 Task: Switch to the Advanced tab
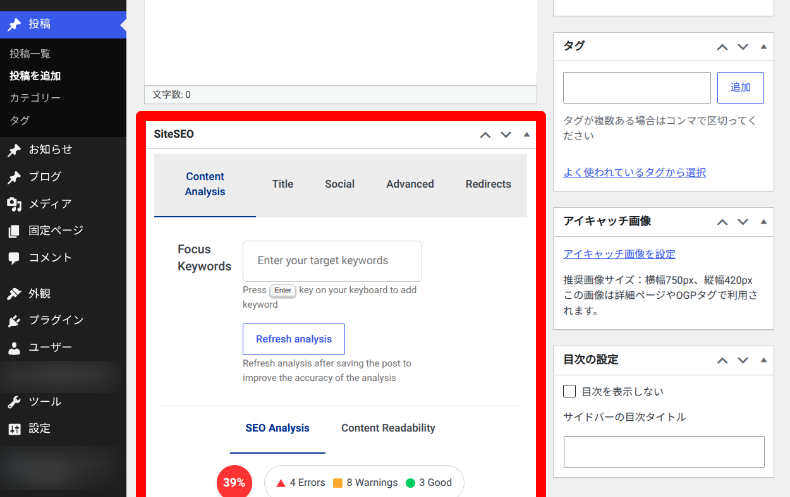coord(410,184)
